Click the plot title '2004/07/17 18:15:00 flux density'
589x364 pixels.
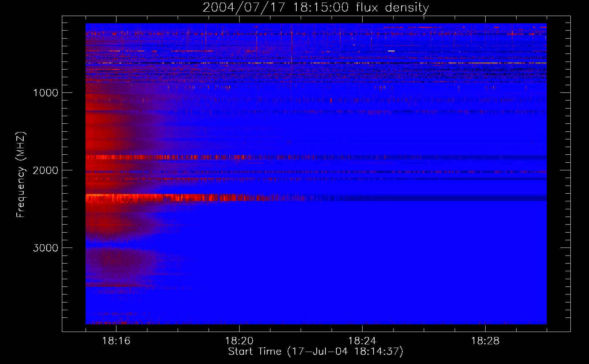click(316, 7)
